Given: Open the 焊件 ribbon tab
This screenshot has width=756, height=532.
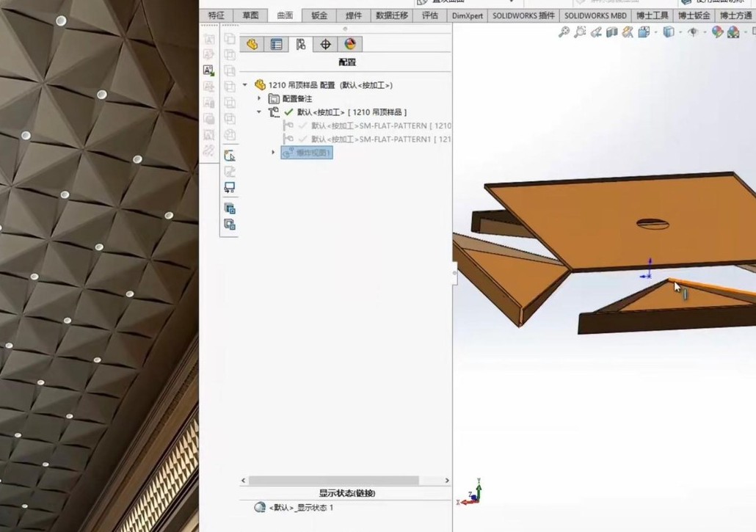Looking at the screenshot, I should point(353,15).
